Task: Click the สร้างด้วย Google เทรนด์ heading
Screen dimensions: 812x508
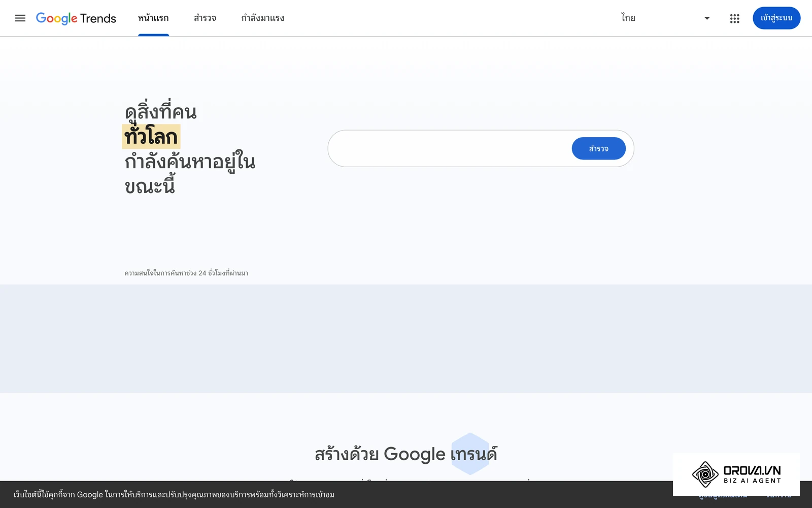Action: (x=405, y=454)
